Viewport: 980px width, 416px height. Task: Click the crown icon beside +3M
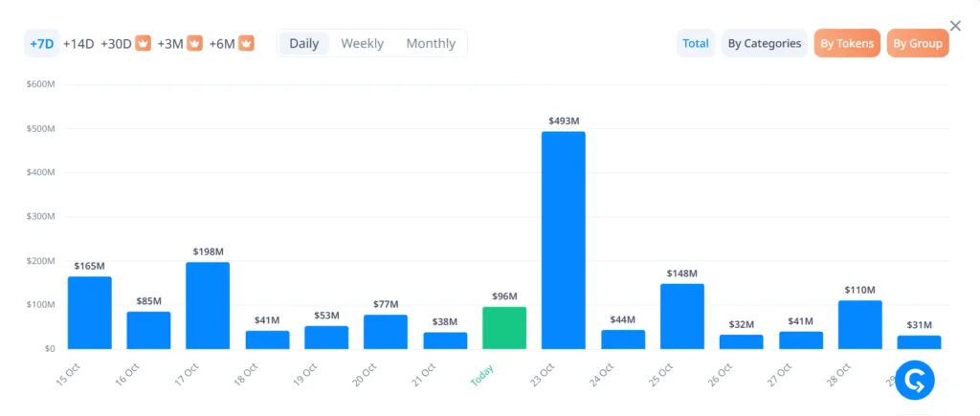pyautogui.click(x=194, y=43)
